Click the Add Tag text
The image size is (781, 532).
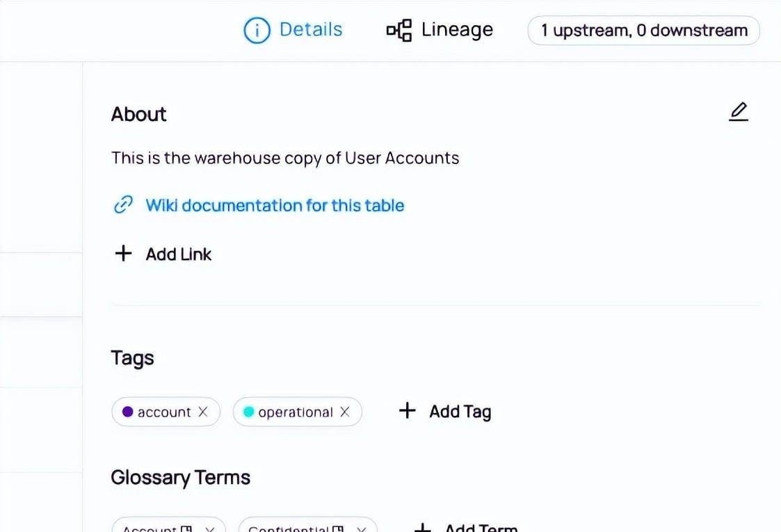[460, 412]
